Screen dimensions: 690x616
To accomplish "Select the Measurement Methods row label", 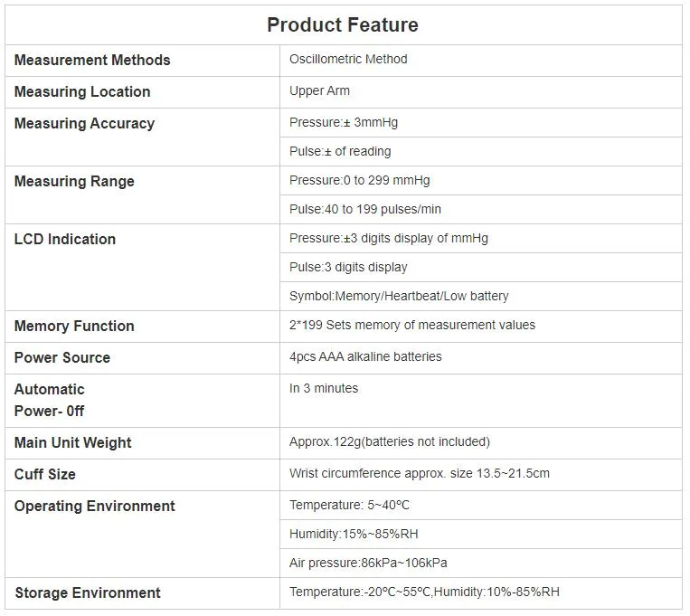I will (92, 60).
